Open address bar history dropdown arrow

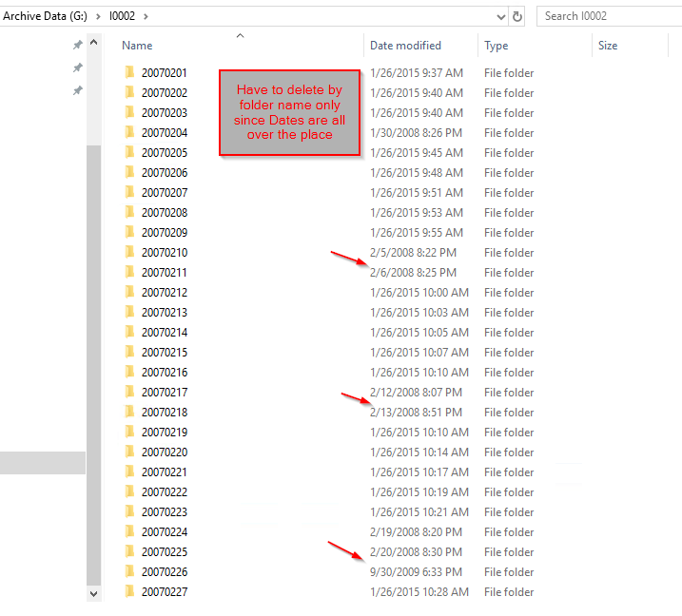pos(501,17)
